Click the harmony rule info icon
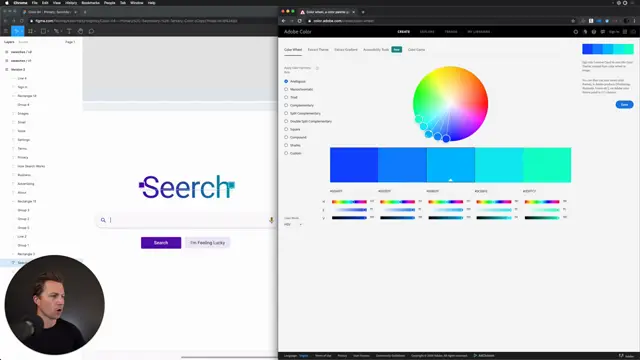Image resolution: width=640 pixels, height=360 pixels. (317, 68)
